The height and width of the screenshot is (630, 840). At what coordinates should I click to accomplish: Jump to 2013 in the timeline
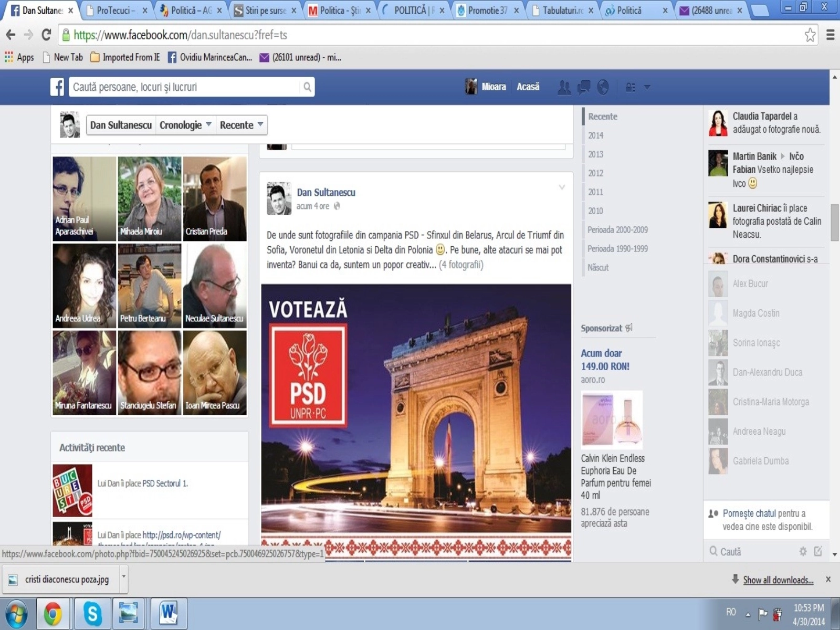pyautogui.click(x=595, y=154)
